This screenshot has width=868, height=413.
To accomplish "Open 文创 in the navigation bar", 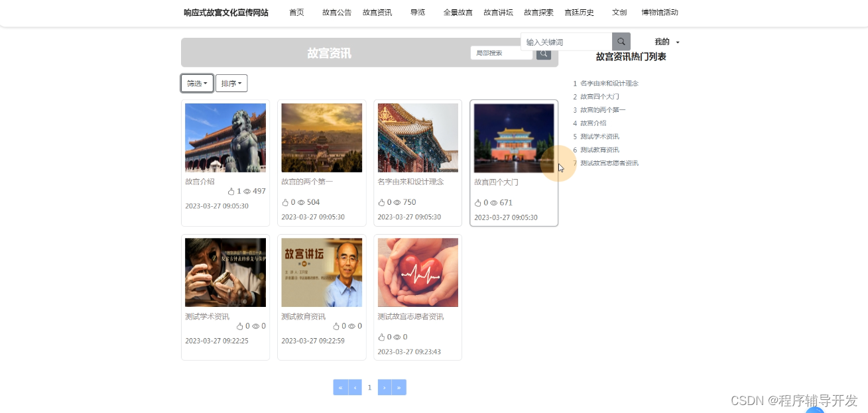I will 619,13.
